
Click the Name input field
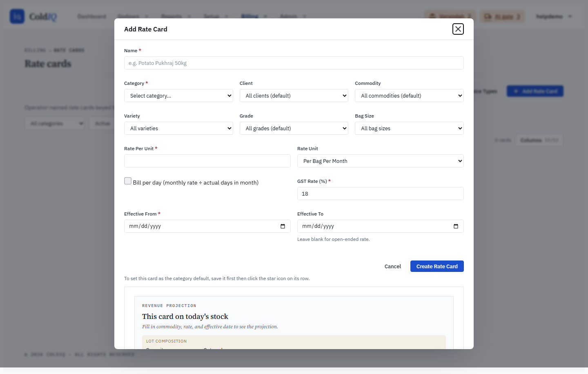(x=294, y=63)
